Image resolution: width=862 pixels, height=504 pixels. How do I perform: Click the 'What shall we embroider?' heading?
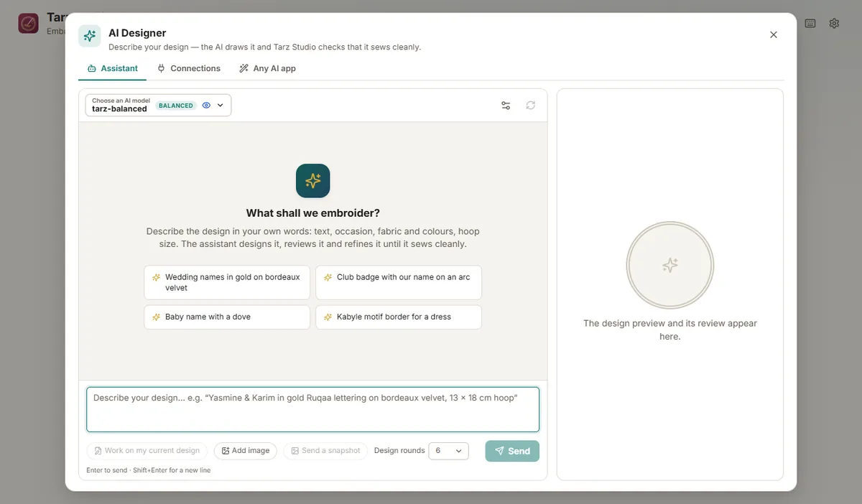tap(313, 213)
